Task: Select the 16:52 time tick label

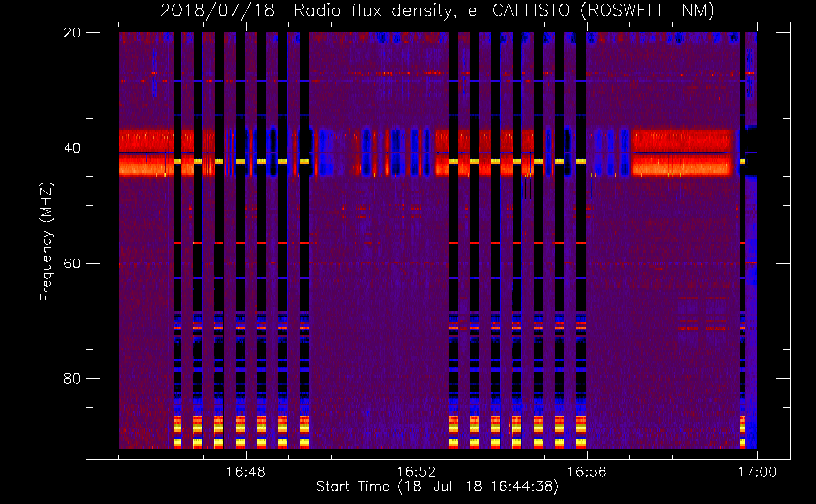Action: [416, 472]
